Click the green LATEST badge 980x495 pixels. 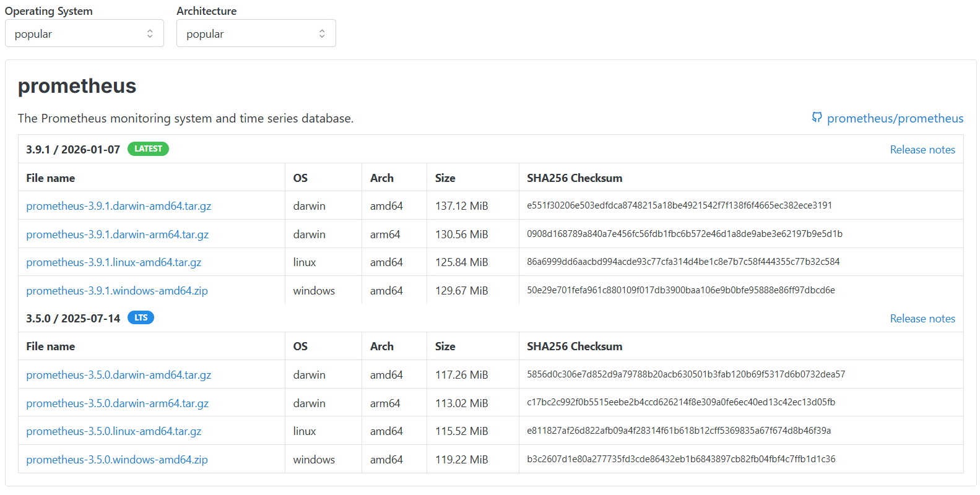(x=148, y=149)
